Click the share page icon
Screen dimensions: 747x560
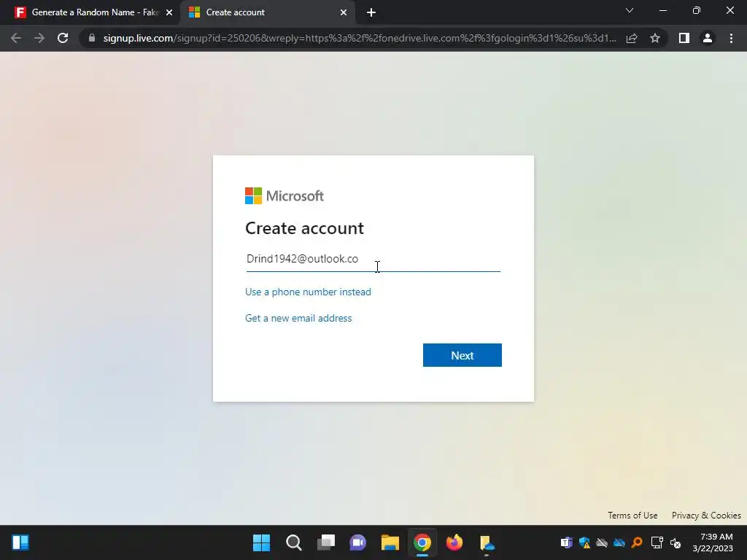tap(632, 38)
